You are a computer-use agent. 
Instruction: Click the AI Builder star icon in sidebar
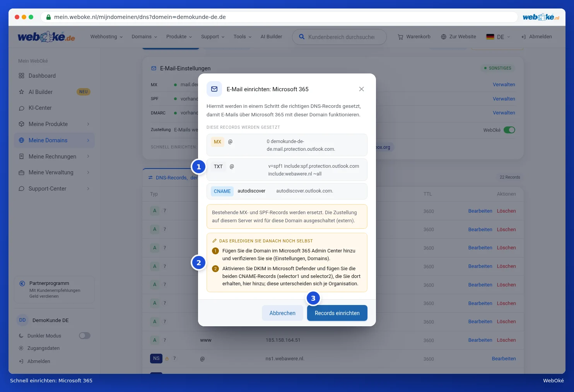21,92
